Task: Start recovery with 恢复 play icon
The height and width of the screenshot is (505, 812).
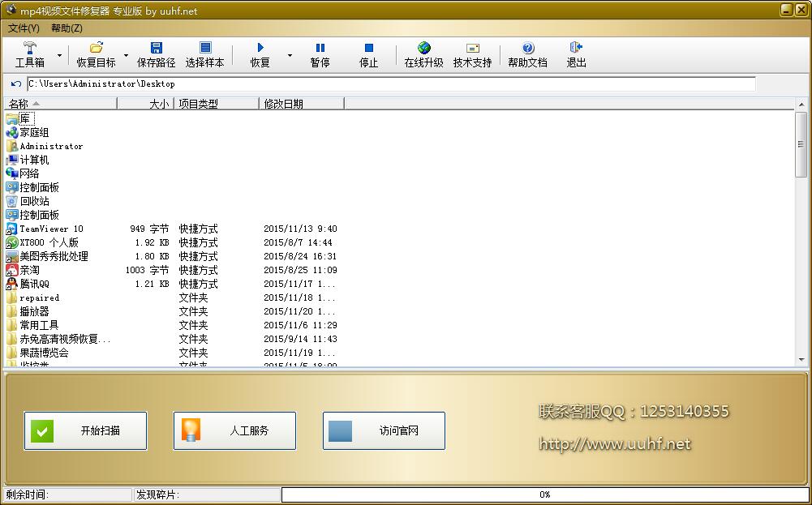Action: pos(260,48)
